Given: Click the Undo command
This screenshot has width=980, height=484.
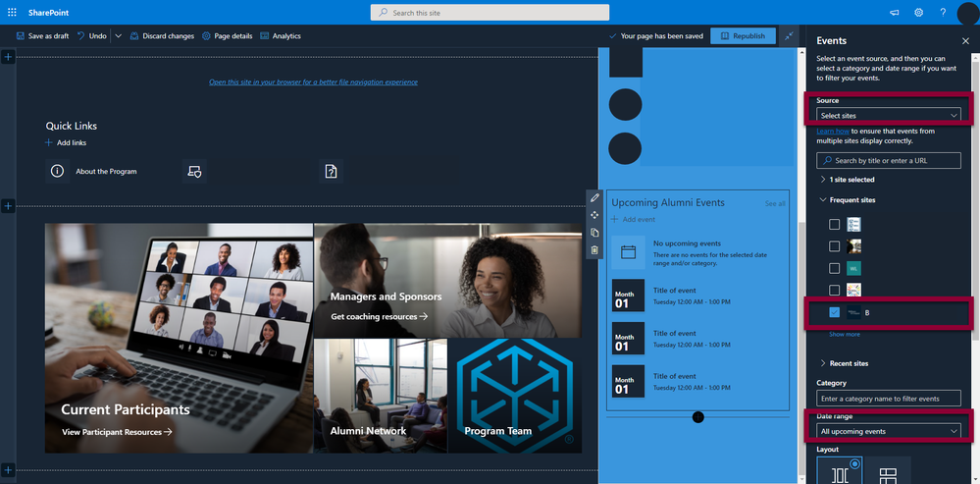Looking at the screenshot, I should coord(92,36).
